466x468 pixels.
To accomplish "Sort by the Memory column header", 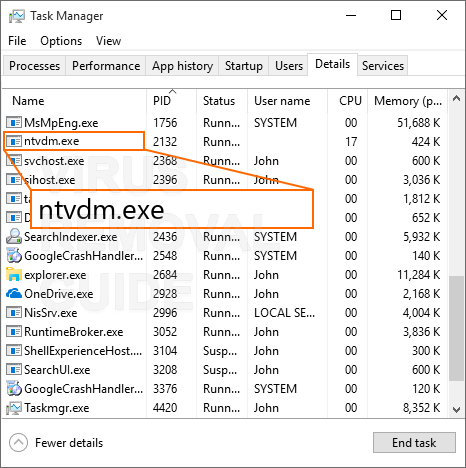I will pyautogui.click(x=407, y=100).
